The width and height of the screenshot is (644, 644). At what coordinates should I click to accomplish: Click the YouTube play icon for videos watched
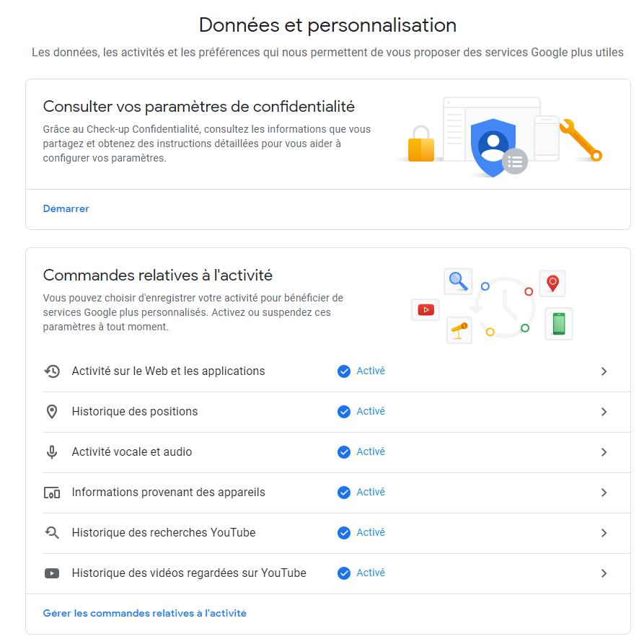click(x=51, y=573)
